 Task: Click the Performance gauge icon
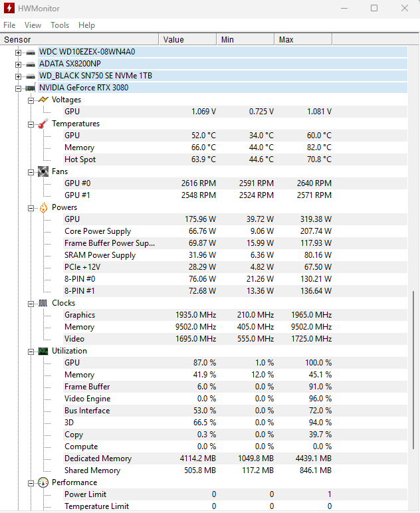43,482
